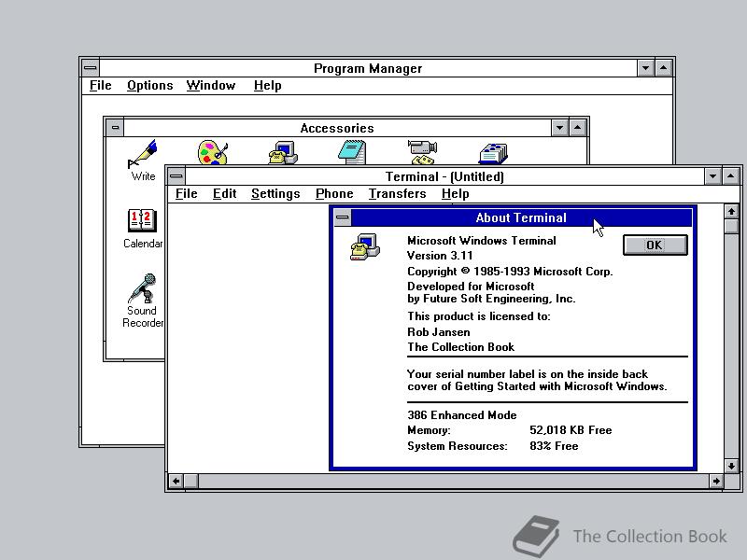
Task: Open Program Manager Options menu
Action: 150,86
